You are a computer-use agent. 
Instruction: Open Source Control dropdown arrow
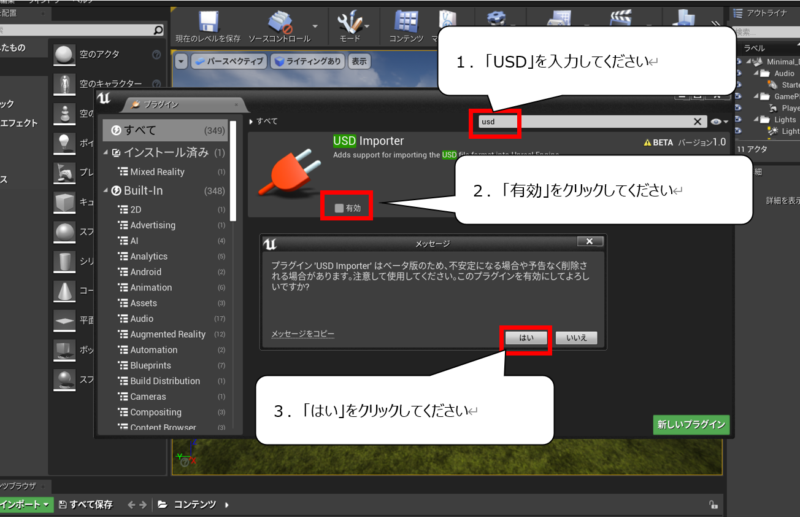coord(315,26)
